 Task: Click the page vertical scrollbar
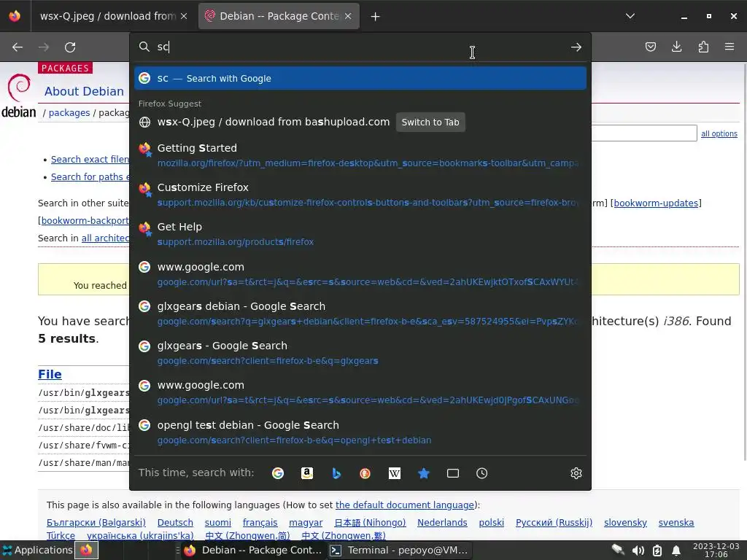(743, 262)
